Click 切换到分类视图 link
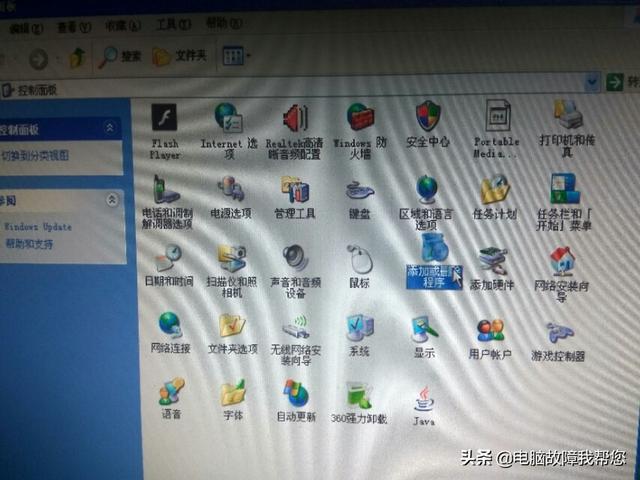This screenshot has width=640, height=480. point(35,155)
